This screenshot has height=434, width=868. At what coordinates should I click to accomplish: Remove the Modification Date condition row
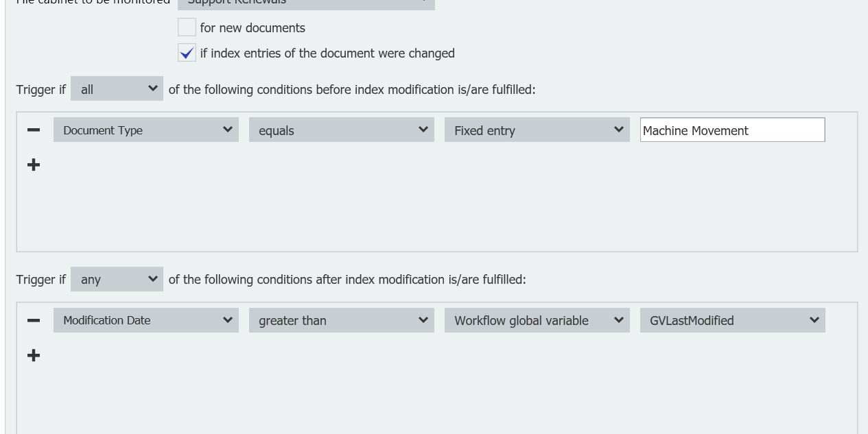(x=33, y=320)
